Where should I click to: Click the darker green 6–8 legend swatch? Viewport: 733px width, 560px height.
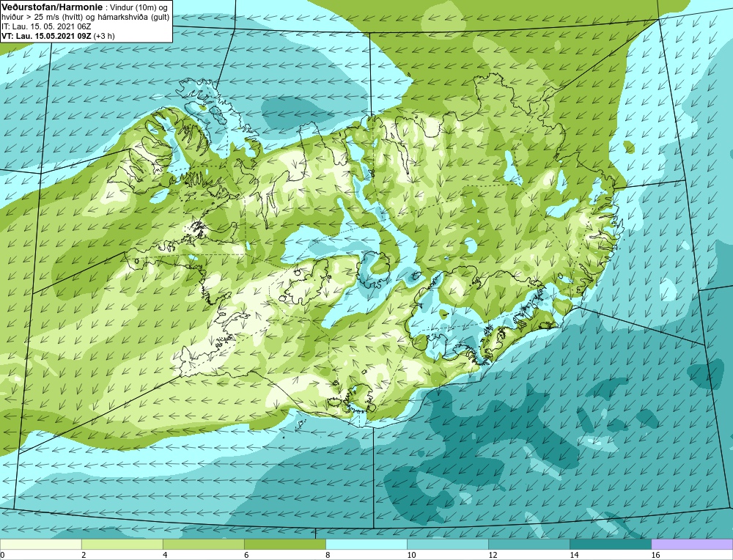284,544
